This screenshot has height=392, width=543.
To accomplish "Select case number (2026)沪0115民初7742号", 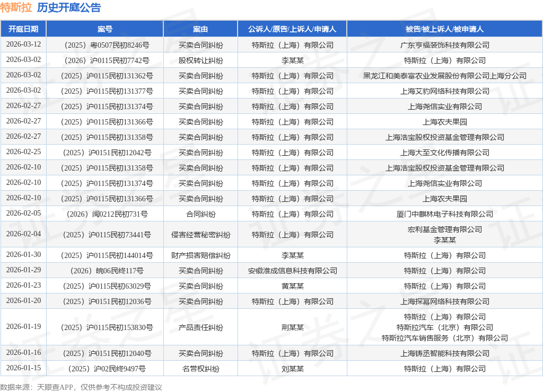I will (x=107, y=60).
